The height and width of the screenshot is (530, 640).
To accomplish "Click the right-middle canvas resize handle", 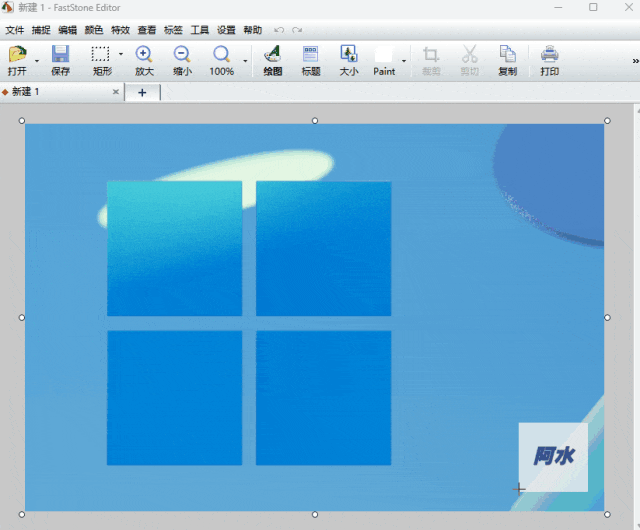I will click(x=607, y=318).
